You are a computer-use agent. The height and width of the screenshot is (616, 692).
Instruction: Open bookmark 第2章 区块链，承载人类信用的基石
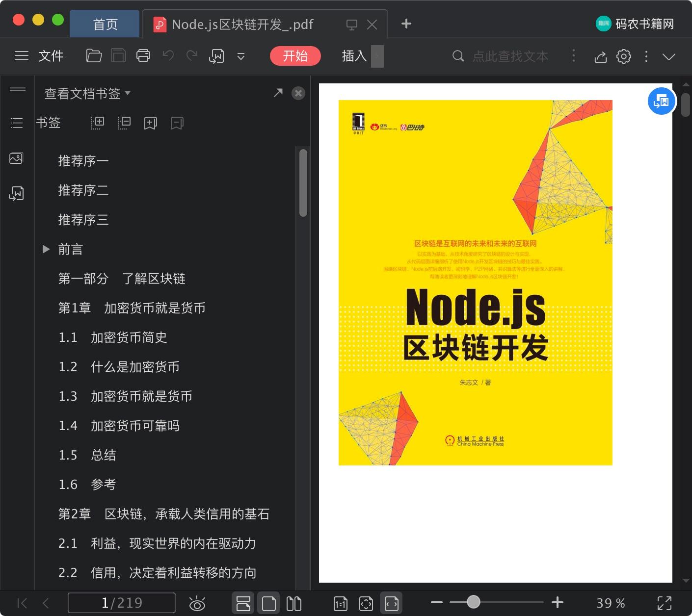tap(164, 514)
